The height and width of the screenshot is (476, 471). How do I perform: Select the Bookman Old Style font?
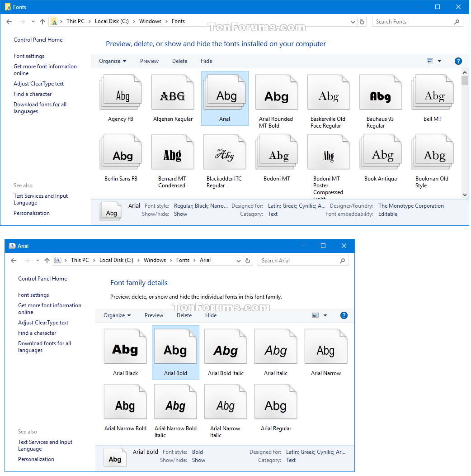point(433,152)
